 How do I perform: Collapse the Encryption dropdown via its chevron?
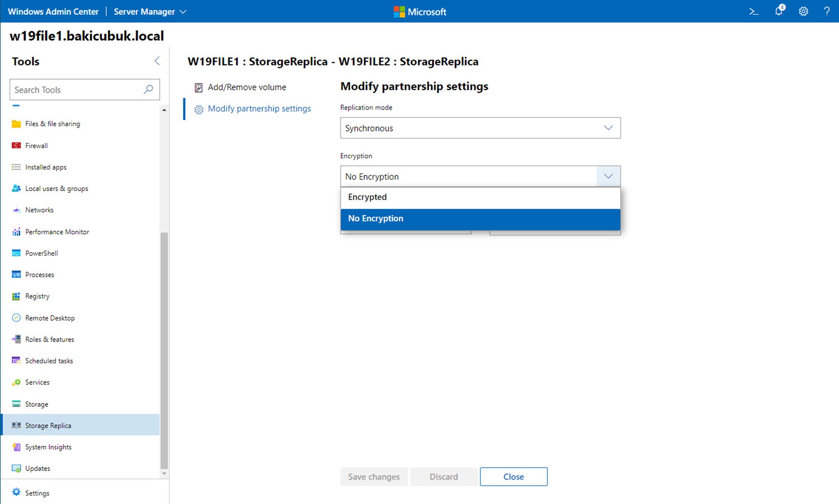tap(608, 176)
